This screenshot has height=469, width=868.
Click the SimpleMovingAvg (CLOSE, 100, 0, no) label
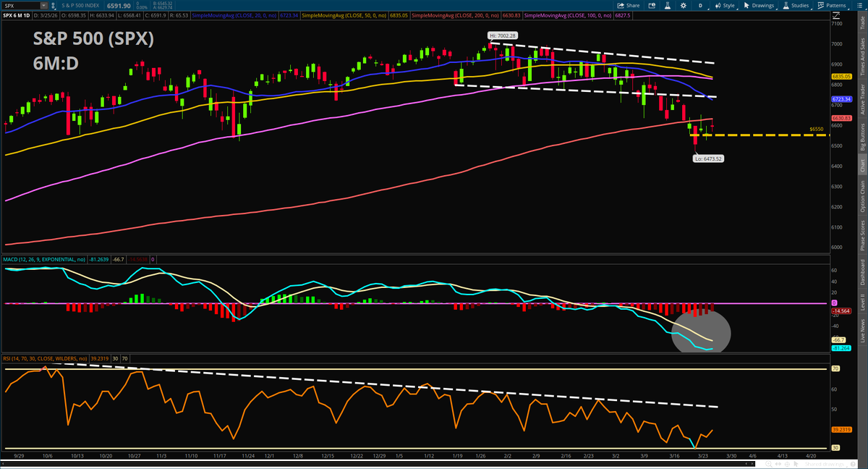pos(568,15)
